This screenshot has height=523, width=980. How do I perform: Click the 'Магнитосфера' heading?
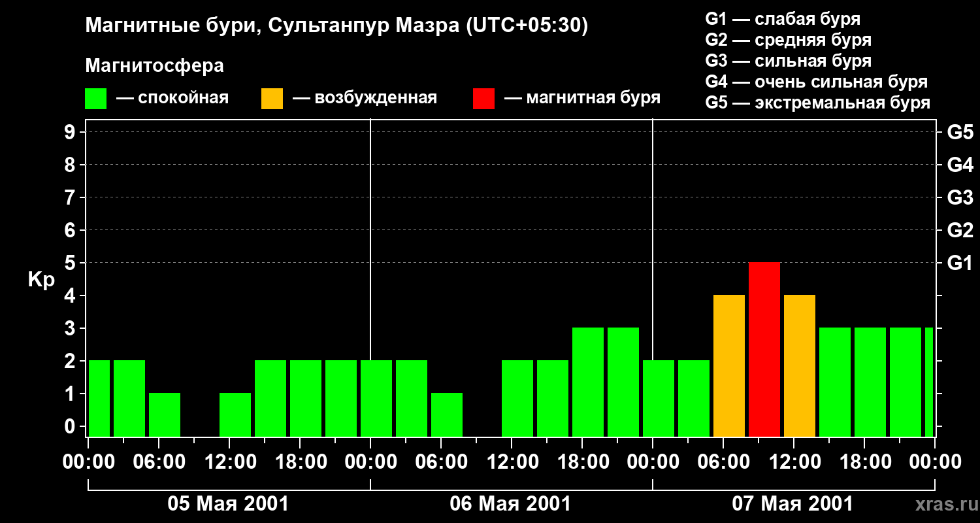pyautogui.click(x=154, y=66)
